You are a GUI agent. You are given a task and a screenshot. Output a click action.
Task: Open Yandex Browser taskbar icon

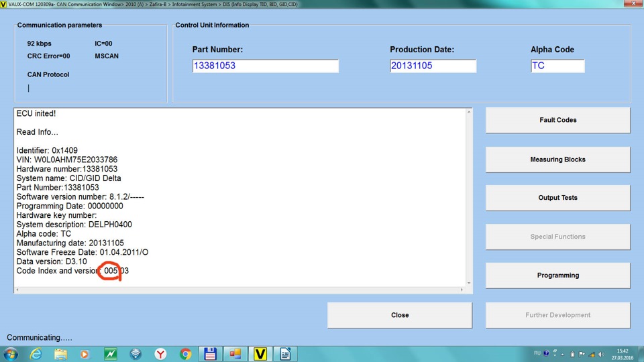pos(160,354)
